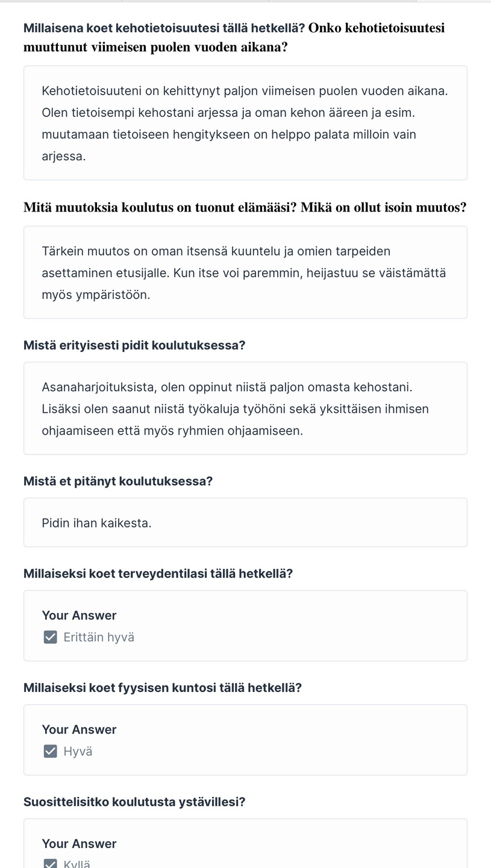Select the fyysisen kuntosi question heading

[x=163, y=688]
